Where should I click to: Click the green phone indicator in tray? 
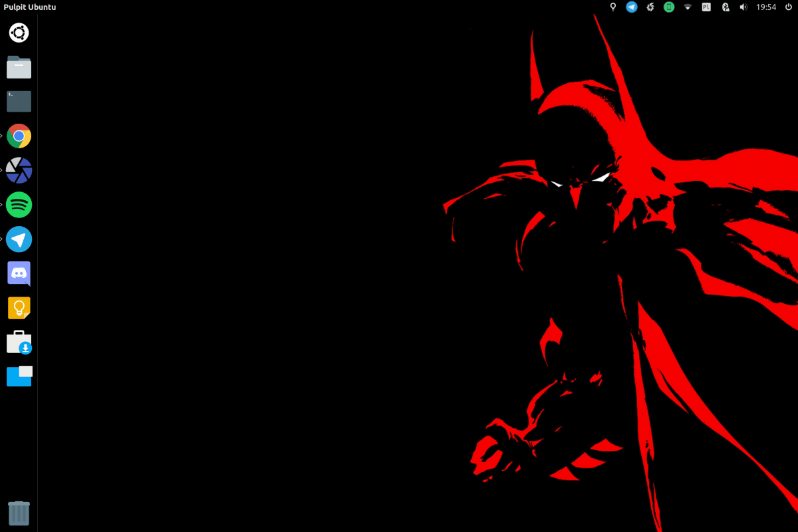click(x=669, y=7)
